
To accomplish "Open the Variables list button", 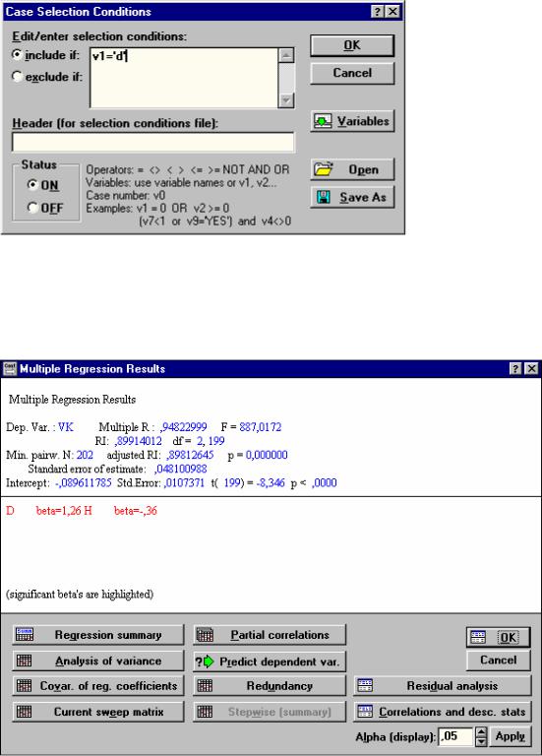I will (352, 121).
